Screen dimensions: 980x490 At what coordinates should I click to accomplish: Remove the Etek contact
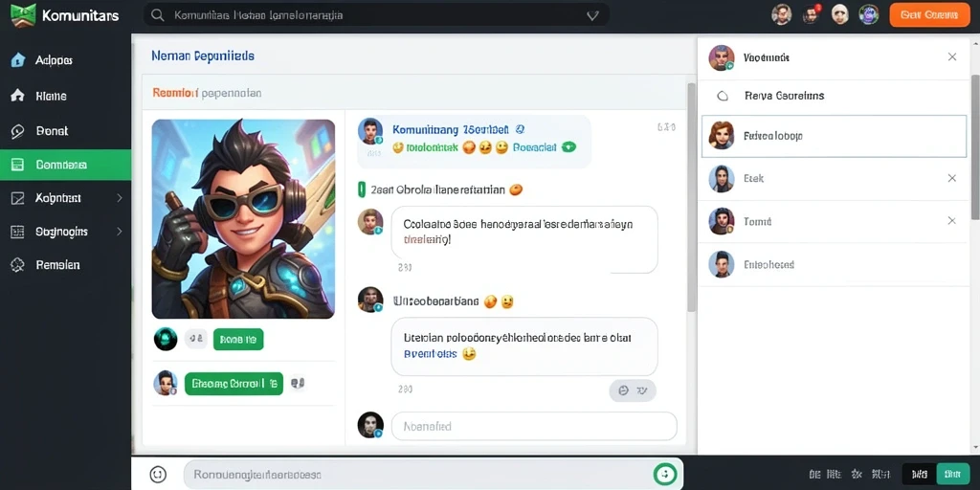click(952, 178)
